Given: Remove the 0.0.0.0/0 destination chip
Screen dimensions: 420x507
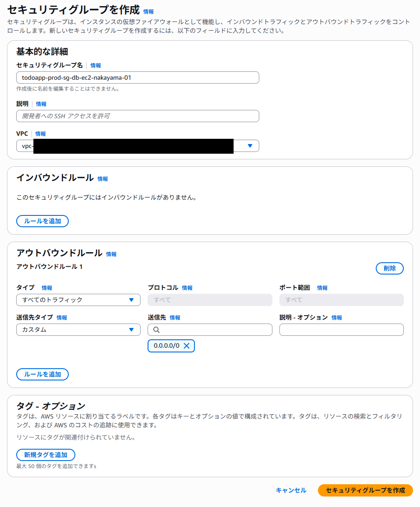Looking at the screenshot, I should [x=187, y=345].
